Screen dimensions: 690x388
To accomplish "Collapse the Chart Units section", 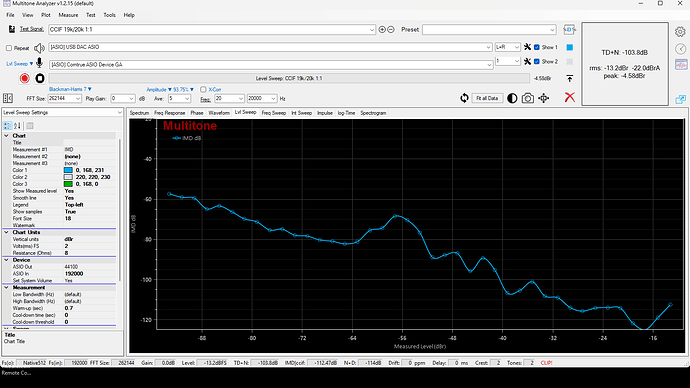I will point(6,232).
